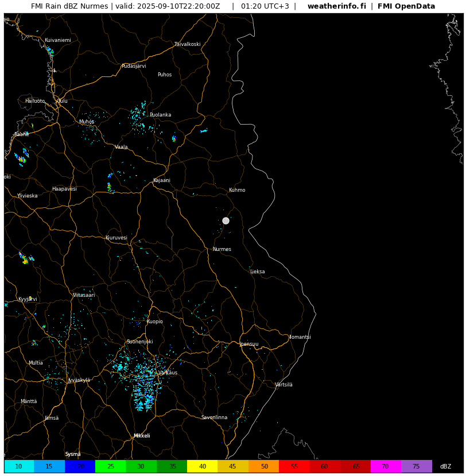Click the Varkaus city label
Screen dimensions: 466x476
tap(168, 373)
